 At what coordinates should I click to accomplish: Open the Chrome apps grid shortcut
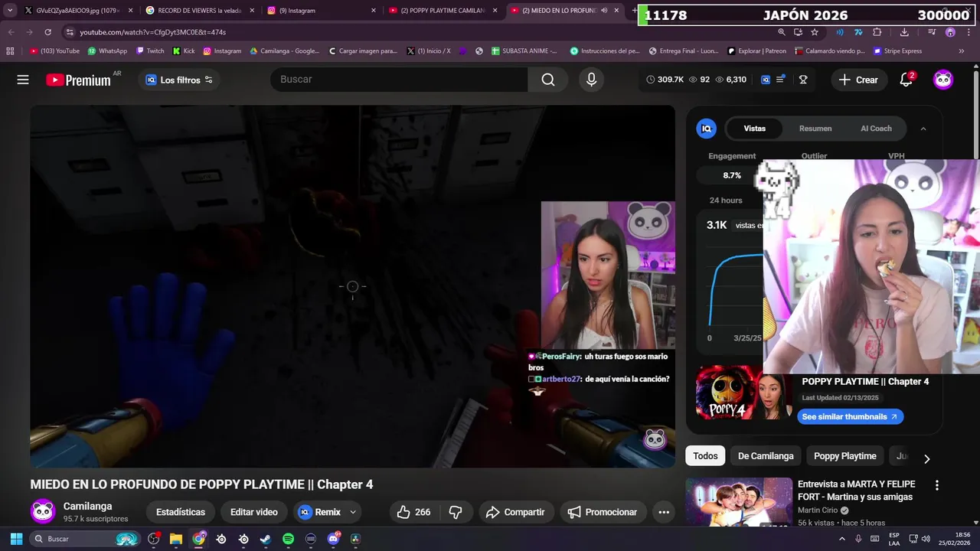10,51
